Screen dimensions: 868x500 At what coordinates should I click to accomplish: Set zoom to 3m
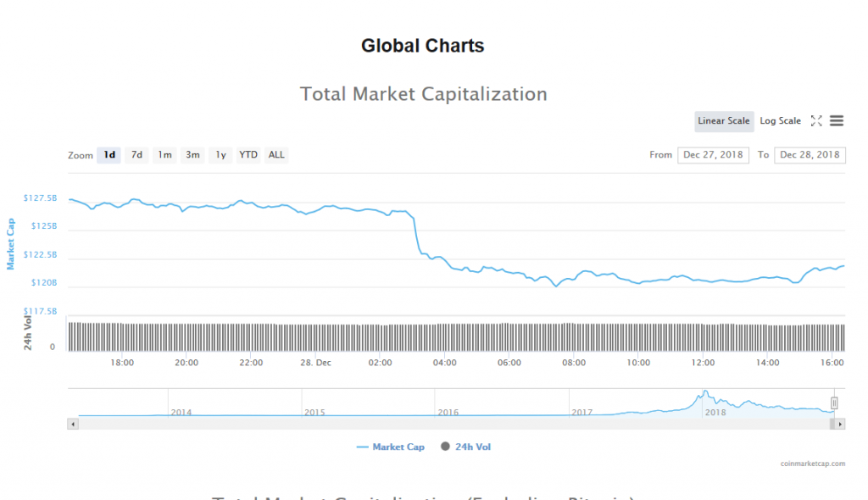point(192,155)
